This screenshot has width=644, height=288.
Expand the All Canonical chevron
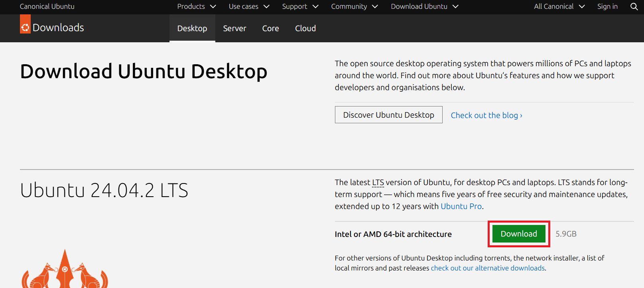tap(582, 6)
